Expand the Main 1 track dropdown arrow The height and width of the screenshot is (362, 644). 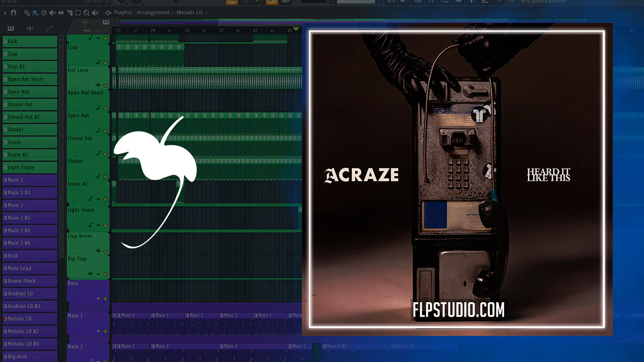99,331
